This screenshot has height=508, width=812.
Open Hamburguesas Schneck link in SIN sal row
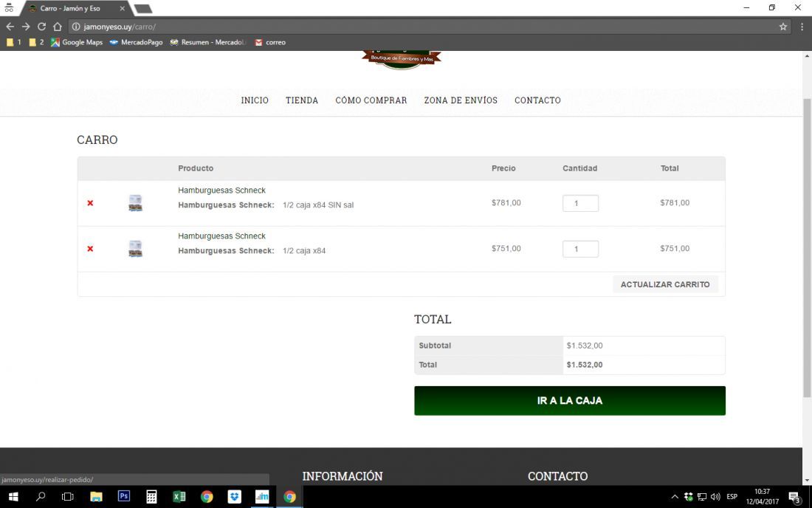(x=221, y=190)
